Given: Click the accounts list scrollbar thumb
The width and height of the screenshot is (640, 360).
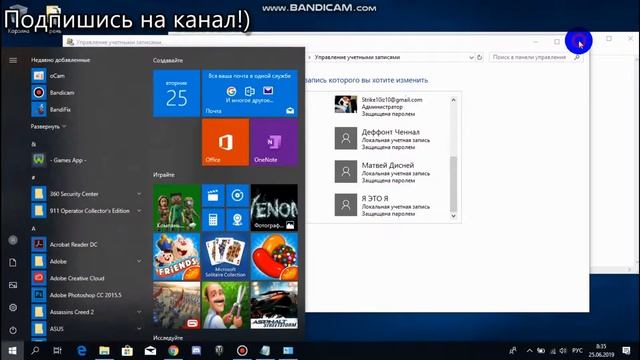Looking at the screenshot, I should (453, 183).
